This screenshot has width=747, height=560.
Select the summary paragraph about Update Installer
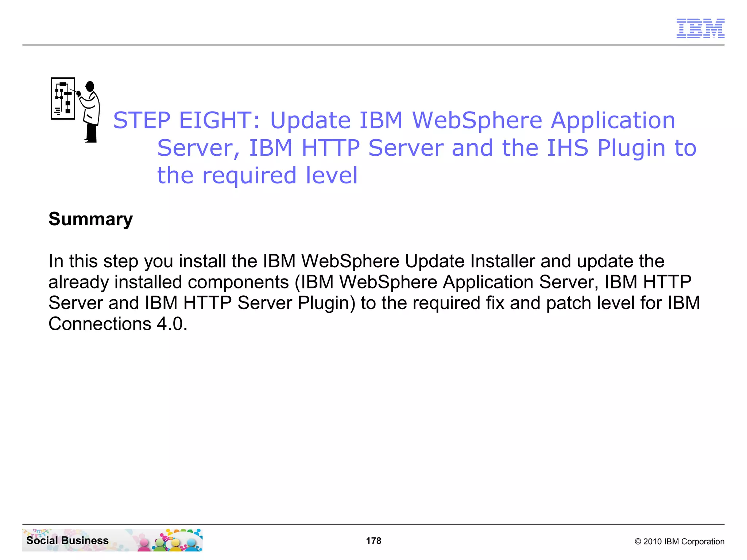(374, 292)
